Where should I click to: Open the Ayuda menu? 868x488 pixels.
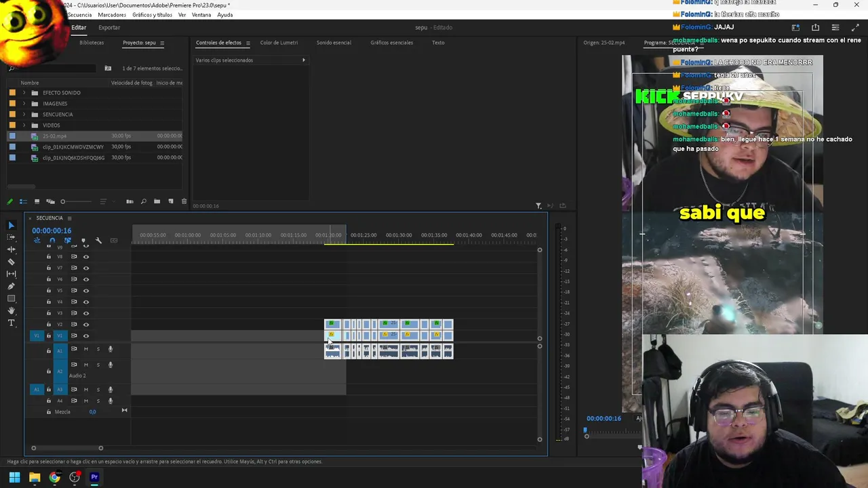click(x=224, y=15)
